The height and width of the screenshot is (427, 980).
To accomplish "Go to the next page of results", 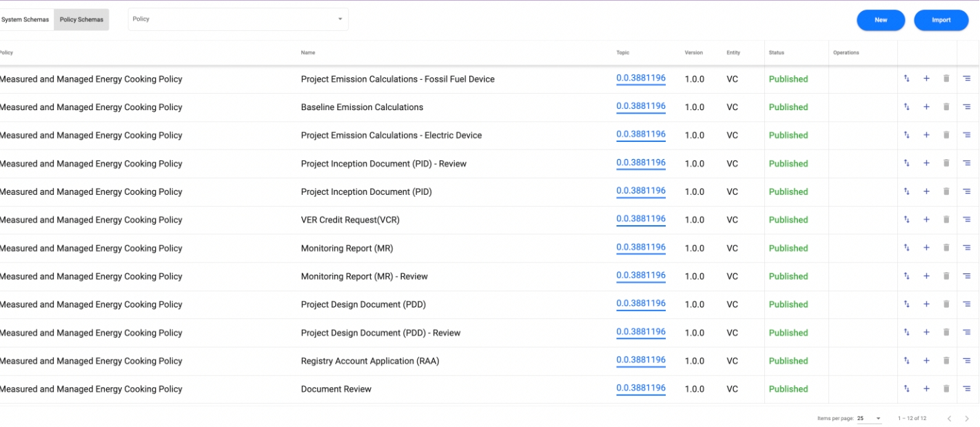I will tap(966, 418).
